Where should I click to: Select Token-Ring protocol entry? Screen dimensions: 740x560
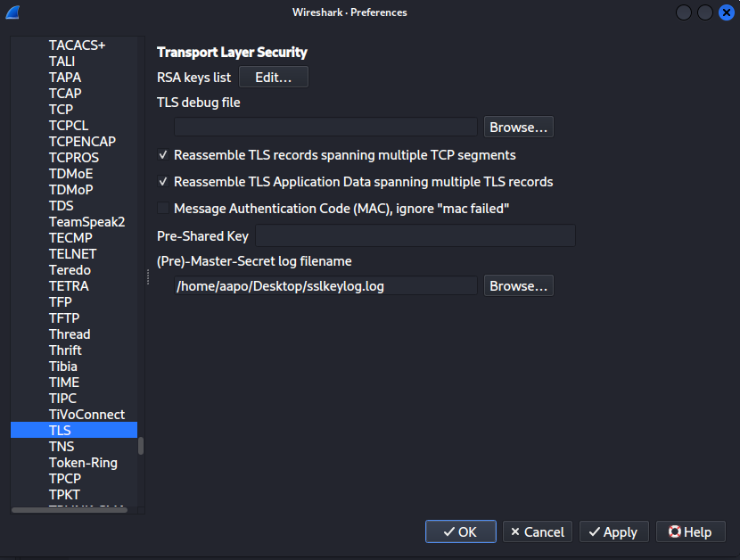point(83,463)
